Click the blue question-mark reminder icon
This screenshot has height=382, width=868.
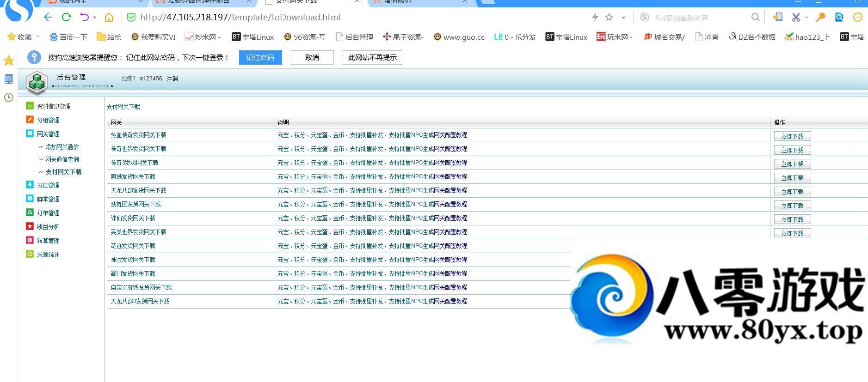[34, 57]
